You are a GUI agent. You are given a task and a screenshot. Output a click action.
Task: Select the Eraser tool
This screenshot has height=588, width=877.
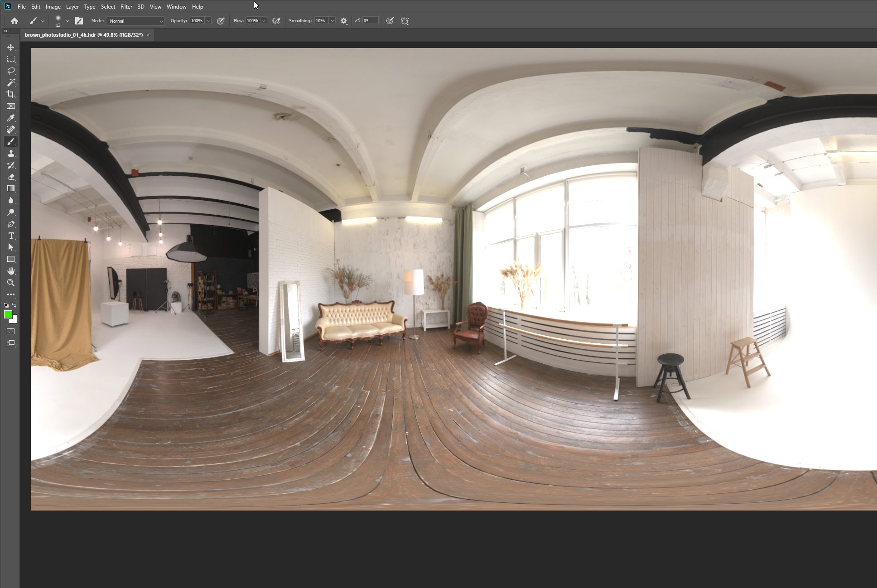point(11,177)
